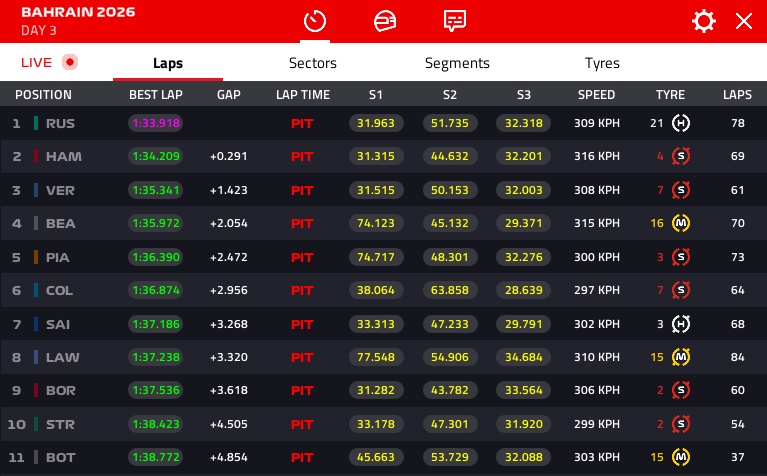Open the settings gear

tap(704, 22)
